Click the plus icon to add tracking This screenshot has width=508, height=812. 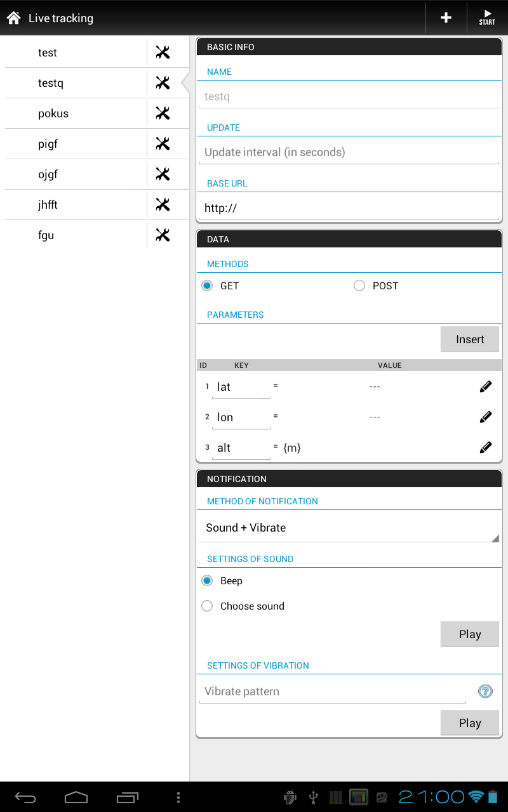446,18
